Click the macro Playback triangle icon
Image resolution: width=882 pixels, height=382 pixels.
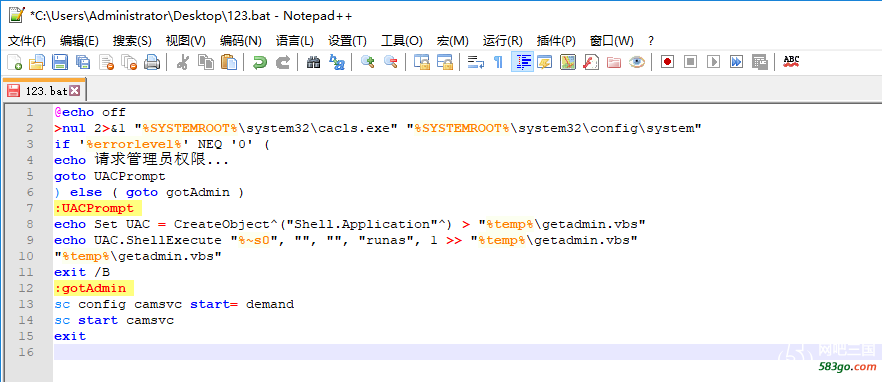tap(714, 62)
